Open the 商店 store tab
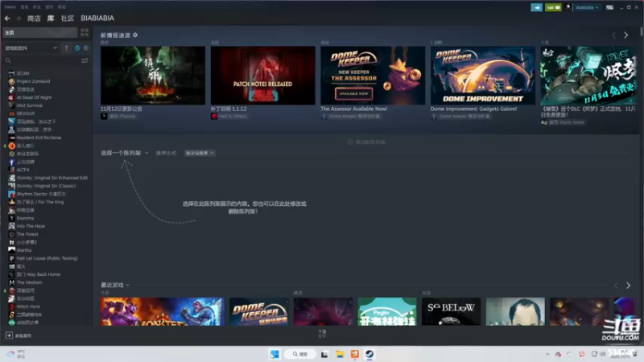The width and height of the screenshot is (644, 362). click(34, 19)
